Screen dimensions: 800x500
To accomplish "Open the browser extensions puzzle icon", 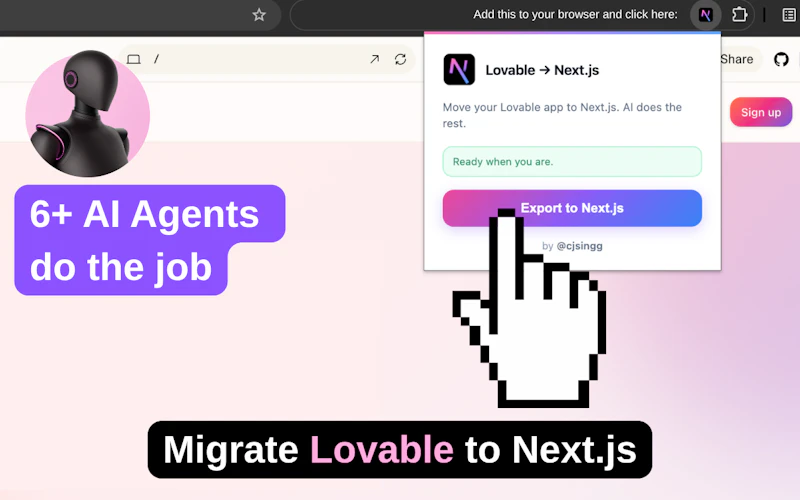I will point(739,15).
